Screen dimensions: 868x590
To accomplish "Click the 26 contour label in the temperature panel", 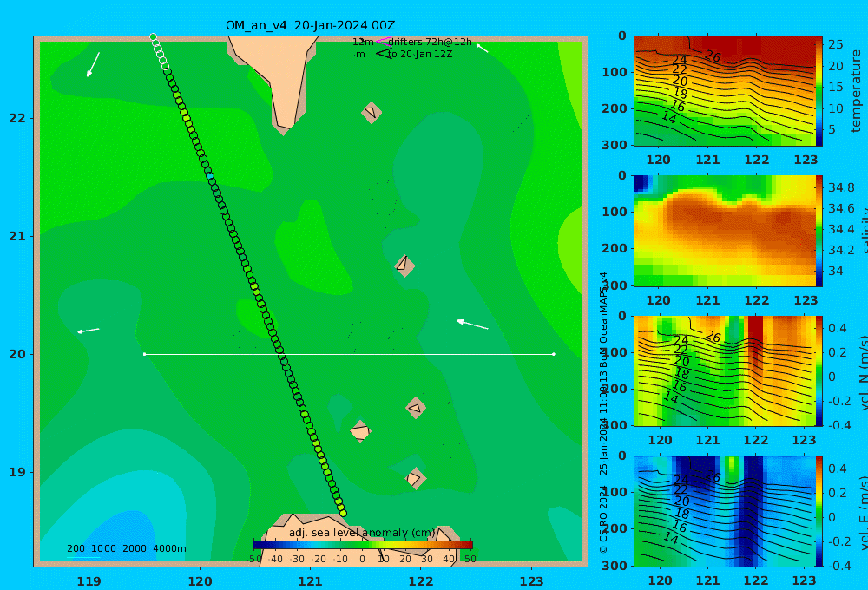I will (713, 56).
